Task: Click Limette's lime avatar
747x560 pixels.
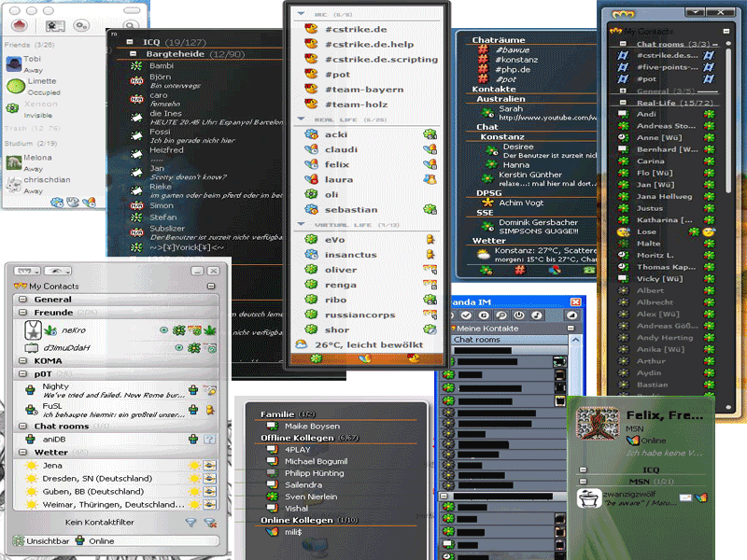Action: pyautogui.click(x=16, y=86)
